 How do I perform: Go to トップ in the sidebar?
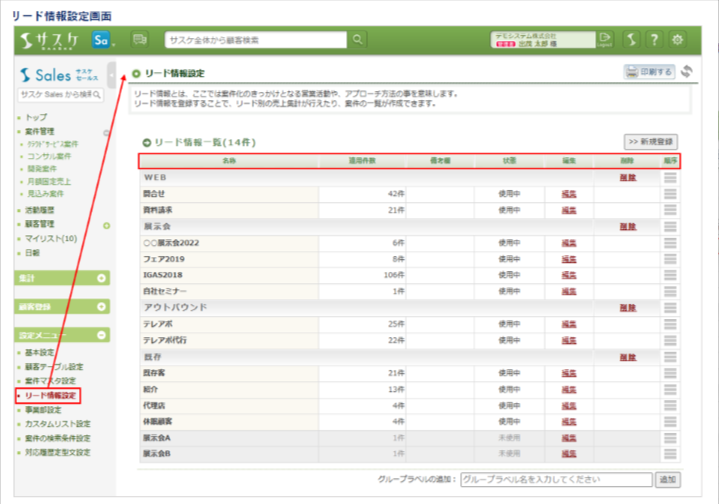click(35, 117)
